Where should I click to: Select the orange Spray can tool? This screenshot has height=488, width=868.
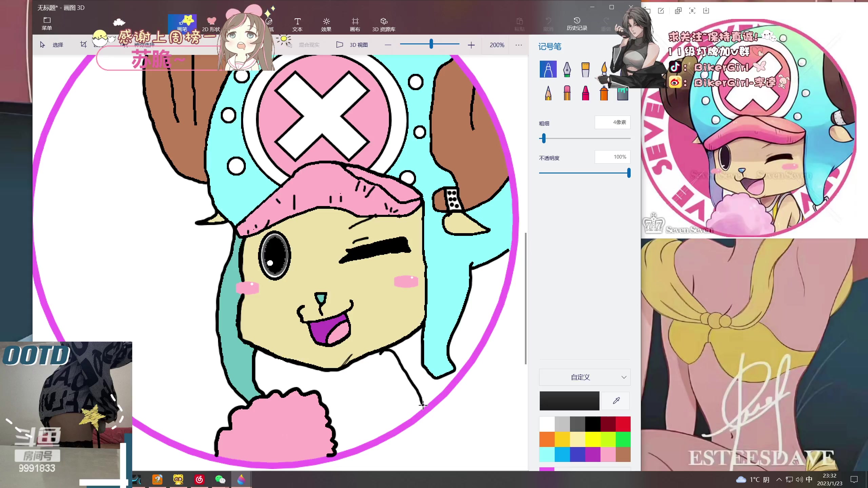pos(604,93)
